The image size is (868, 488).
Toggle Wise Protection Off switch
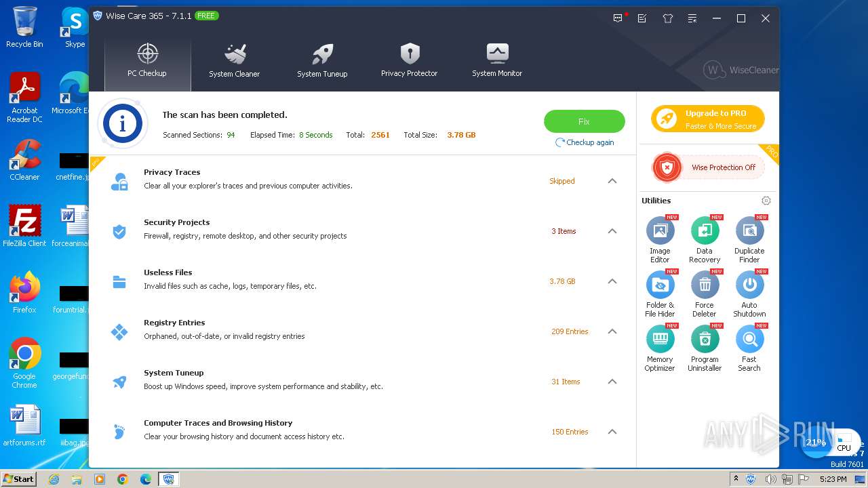point(708,167)
